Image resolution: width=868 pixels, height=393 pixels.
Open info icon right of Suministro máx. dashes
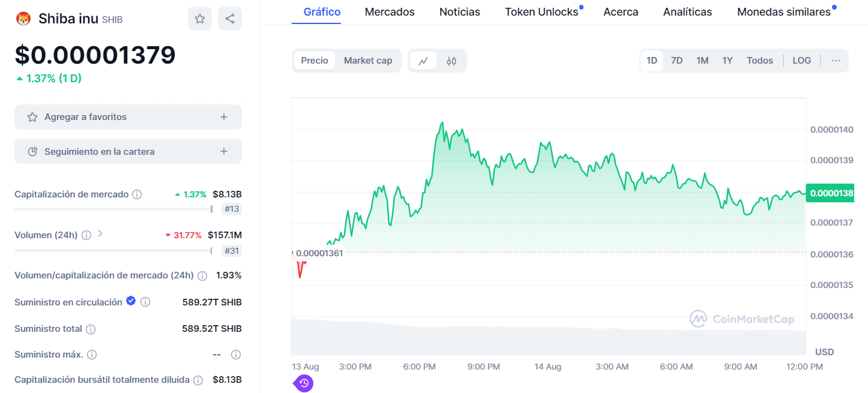(x=236, y=355)
